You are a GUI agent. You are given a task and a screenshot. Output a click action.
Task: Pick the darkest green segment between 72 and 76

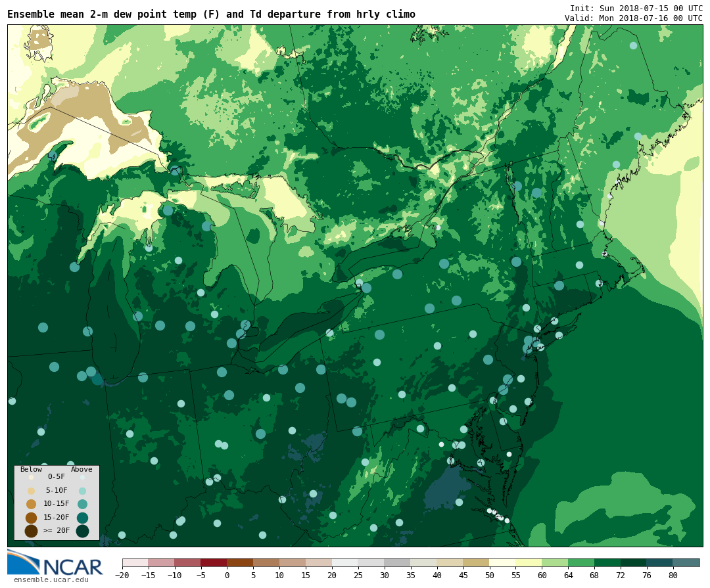[x=634, y=562]
